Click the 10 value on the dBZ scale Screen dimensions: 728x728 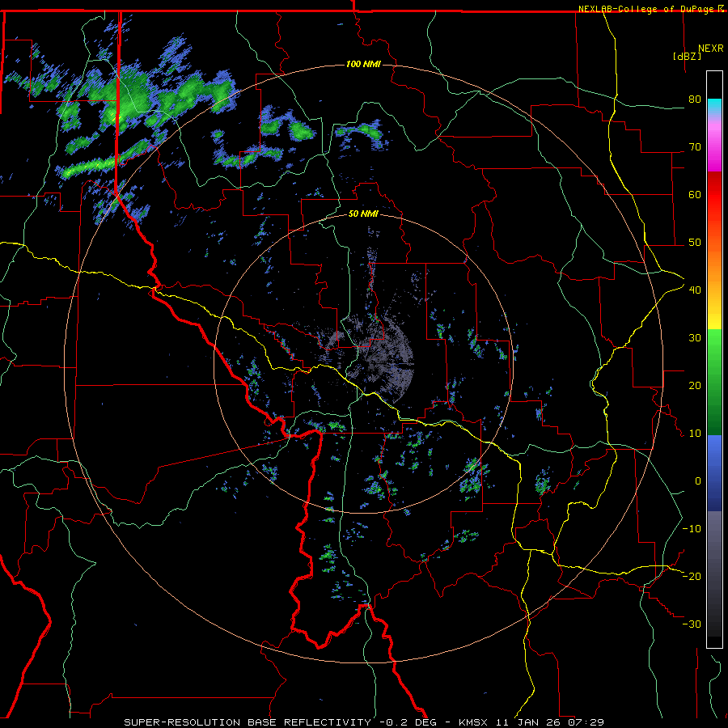click(695, 434)
